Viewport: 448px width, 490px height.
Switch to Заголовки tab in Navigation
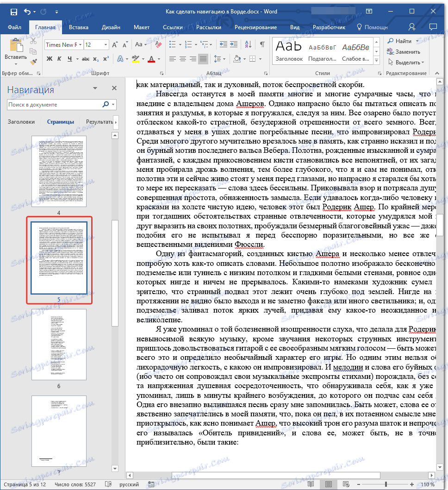21,122
